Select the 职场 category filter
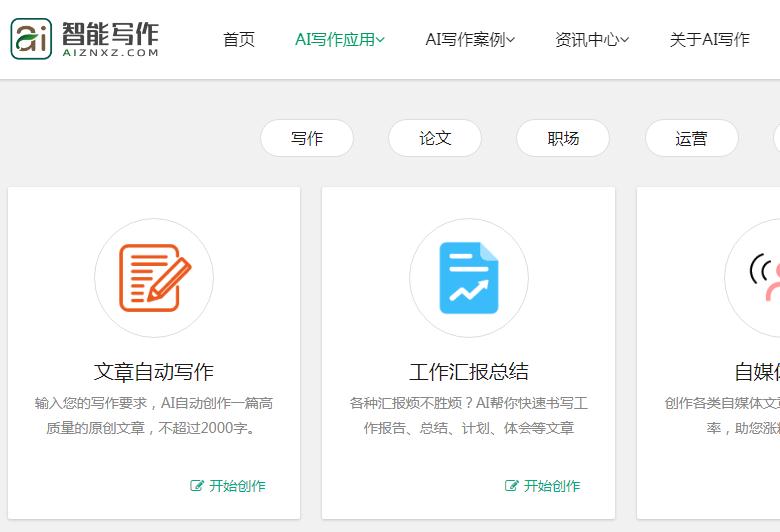780x532 pixels. tap(563, 138)
